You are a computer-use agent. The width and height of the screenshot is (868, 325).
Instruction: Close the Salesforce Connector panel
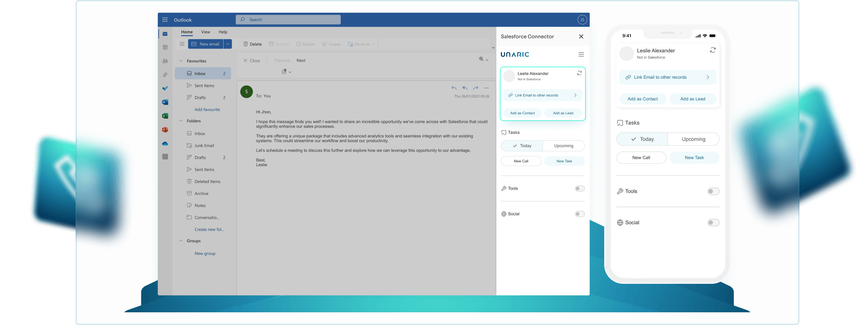click(581, 36)
